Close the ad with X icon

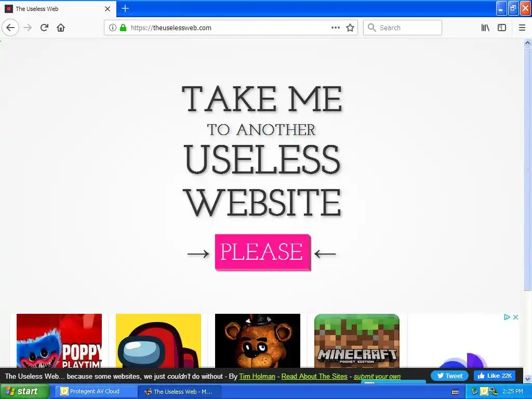click(515, 317)
